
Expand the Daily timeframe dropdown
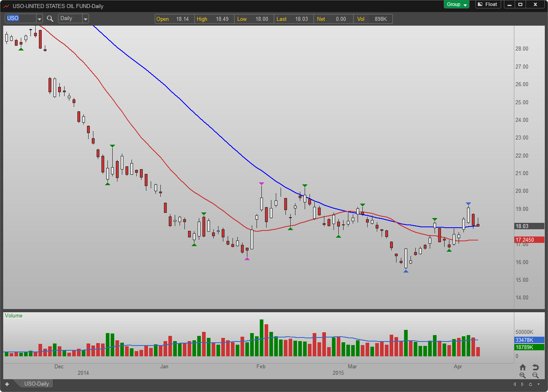click(85, 19)
